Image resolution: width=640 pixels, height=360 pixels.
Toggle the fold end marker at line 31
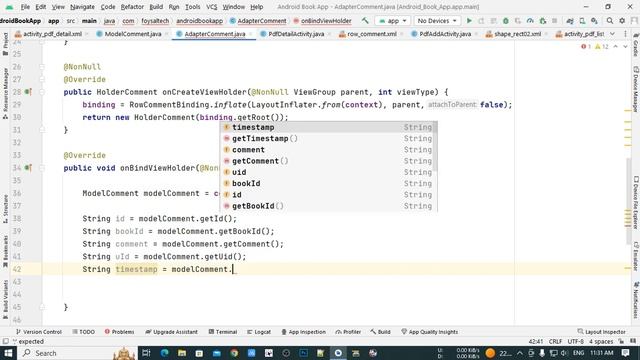42,130
